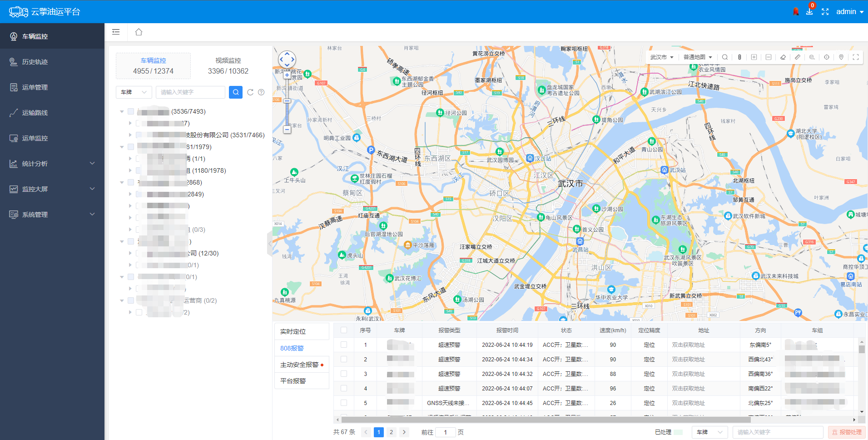Click the home icon in breadcrumb bar

(139, 32)
